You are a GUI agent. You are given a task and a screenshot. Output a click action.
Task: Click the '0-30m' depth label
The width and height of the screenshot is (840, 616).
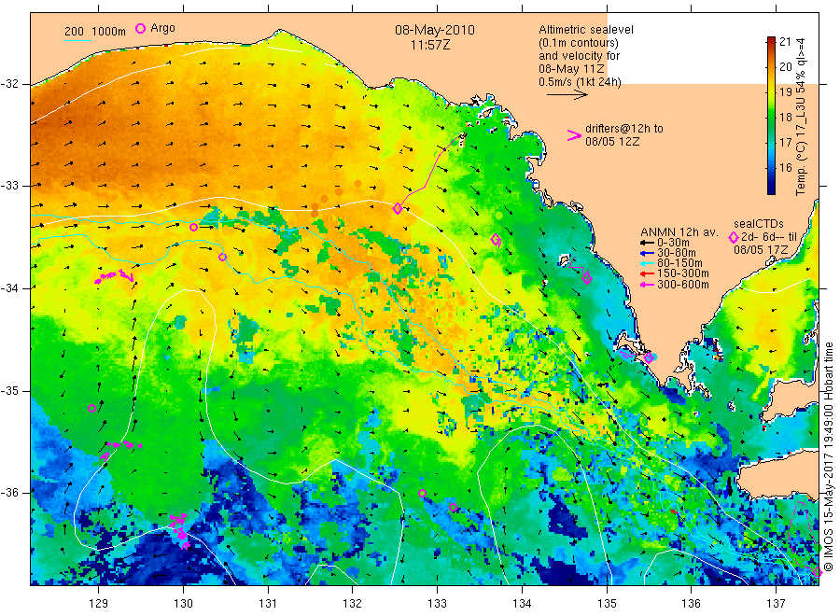(x=673, y=243)
